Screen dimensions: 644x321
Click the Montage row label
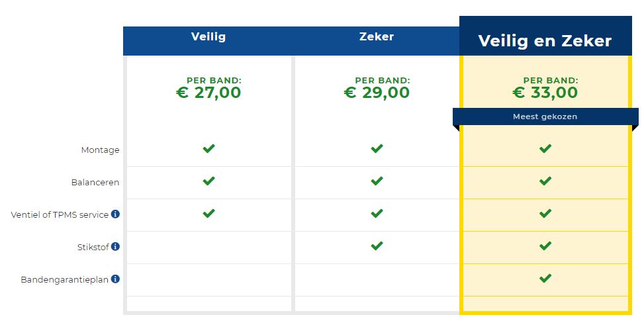coord(100,150)
